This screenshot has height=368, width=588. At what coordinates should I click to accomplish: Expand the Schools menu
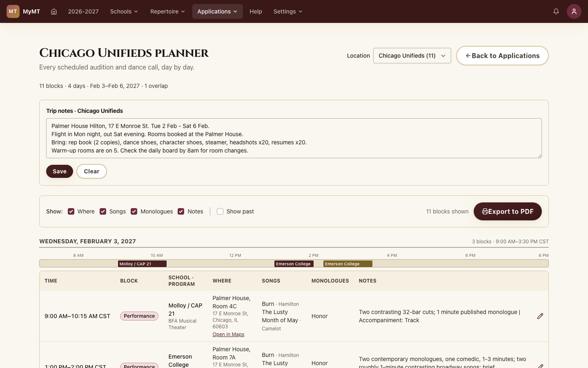124,11
